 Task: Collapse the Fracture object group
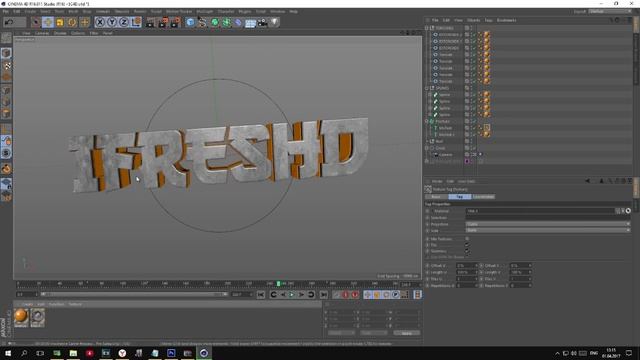[x=427, y=121]
